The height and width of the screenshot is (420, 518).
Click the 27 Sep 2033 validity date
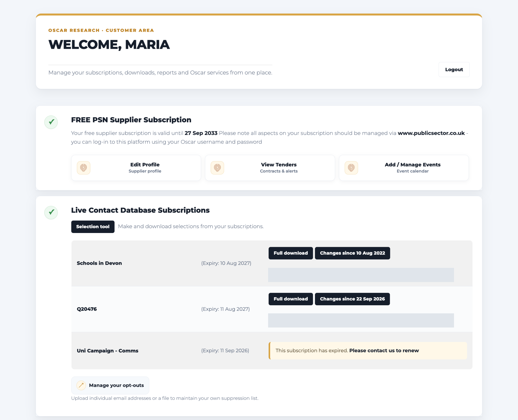[201, 133]
